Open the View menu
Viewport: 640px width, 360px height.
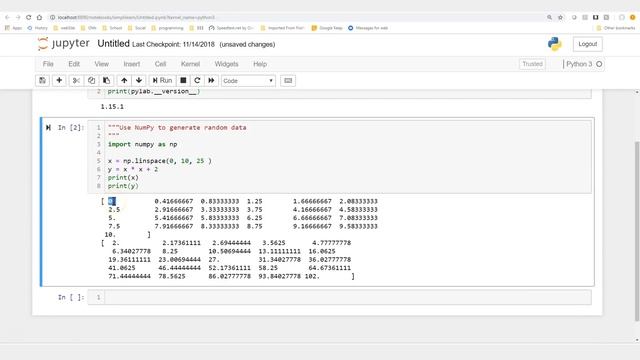(102, 64)
